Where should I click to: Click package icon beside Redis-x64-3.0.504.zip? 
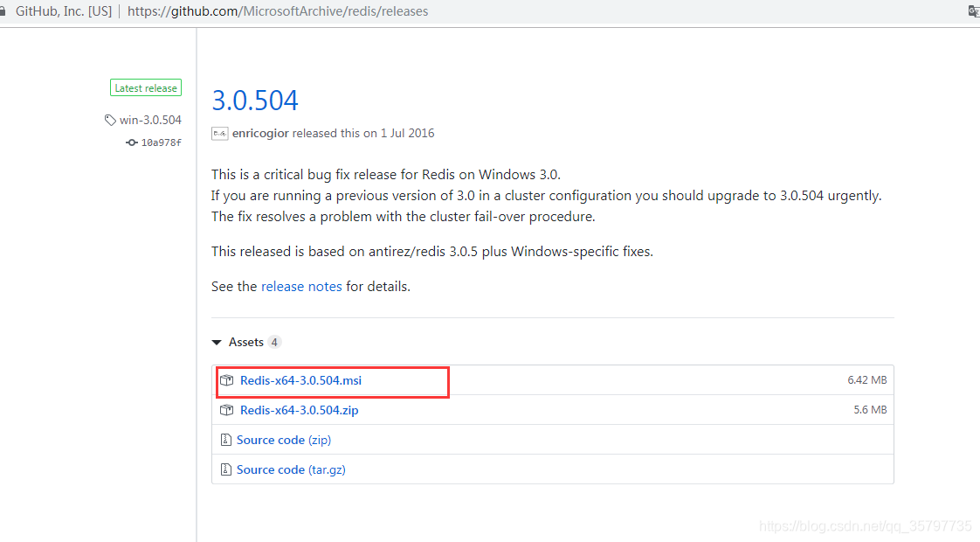click(227, 411)
